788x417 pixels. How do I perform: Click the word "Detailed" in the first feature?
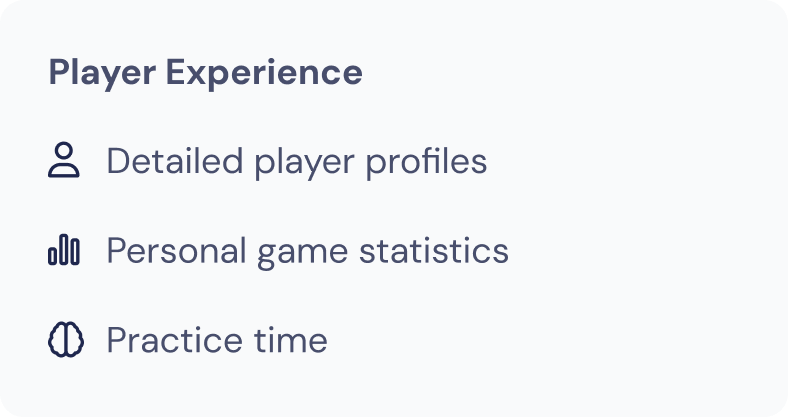tap(175, 161)
